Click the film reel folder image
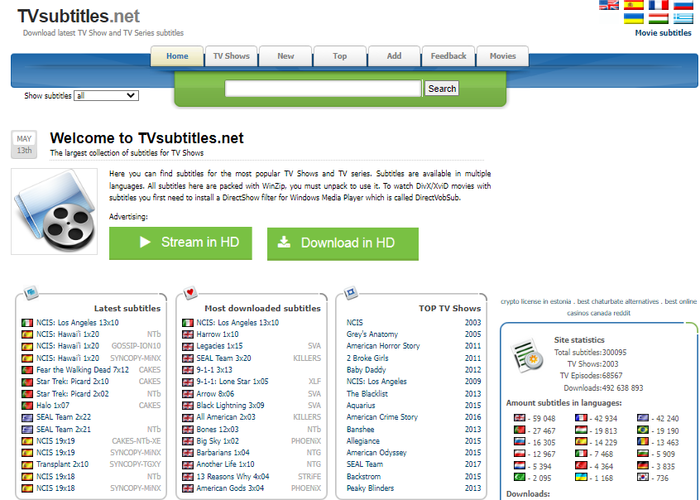This screenshot has height=500, width=700. click(x=54, y=211)
